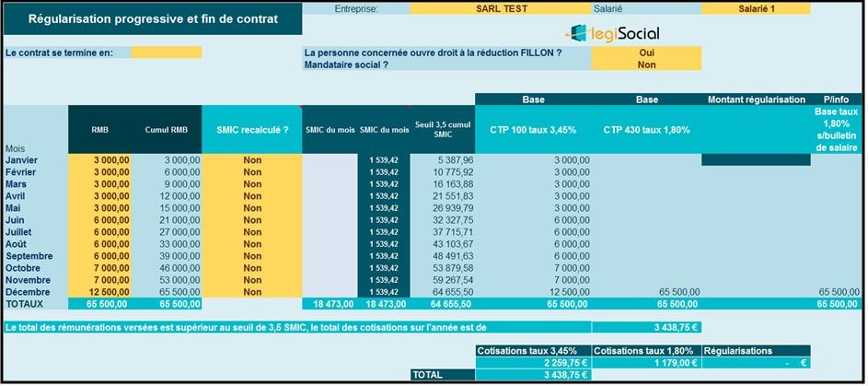The height and width of the screenshot is (386, 868).
Task: Click the 'Montant régularisation' header
Action: 757,99
